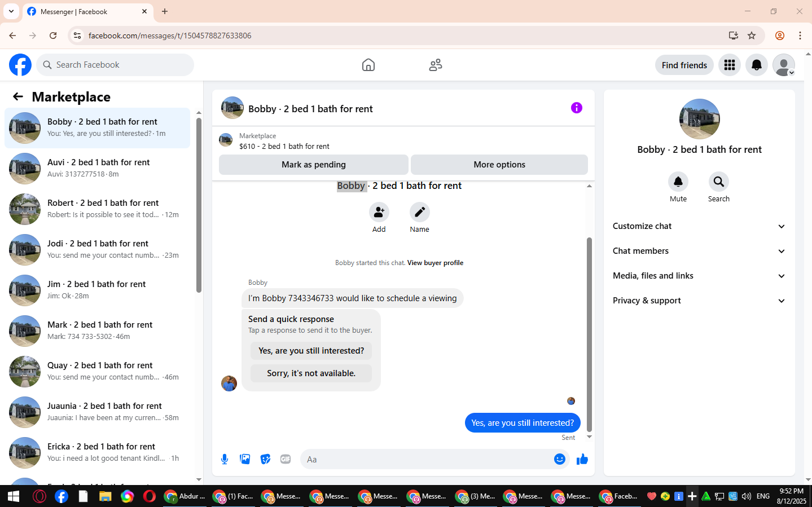The image size is (812, 507).
Task: Send quick response 'Sorry, it's not available.'
Action: click(311, 373)
